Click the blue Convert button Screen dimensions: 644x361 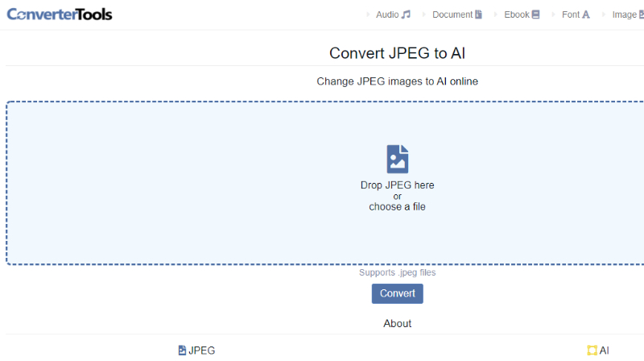tap(397, 293)
